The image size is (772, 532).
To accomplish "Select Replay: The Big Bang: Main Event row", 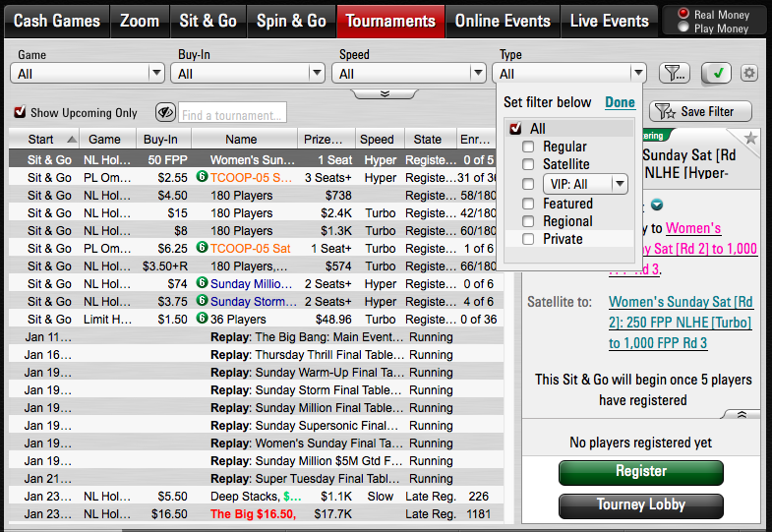I will [x=256, y=336].
